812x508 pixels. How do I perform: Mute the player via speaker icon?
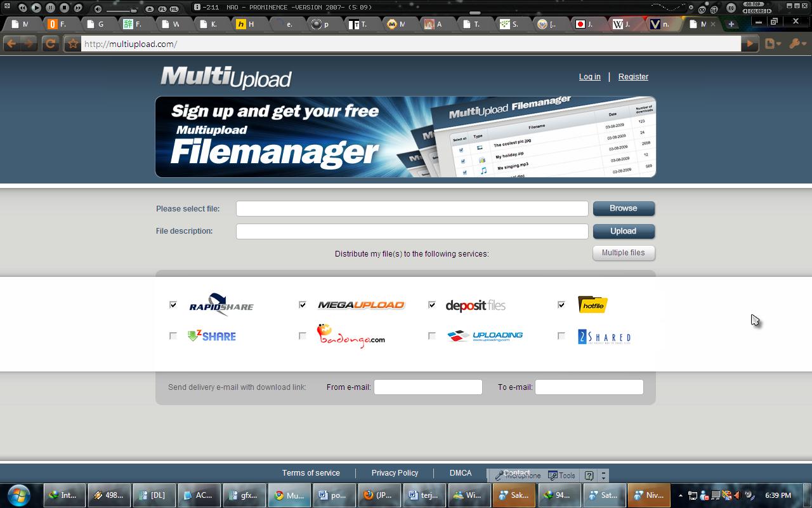[x=98, y=8]
